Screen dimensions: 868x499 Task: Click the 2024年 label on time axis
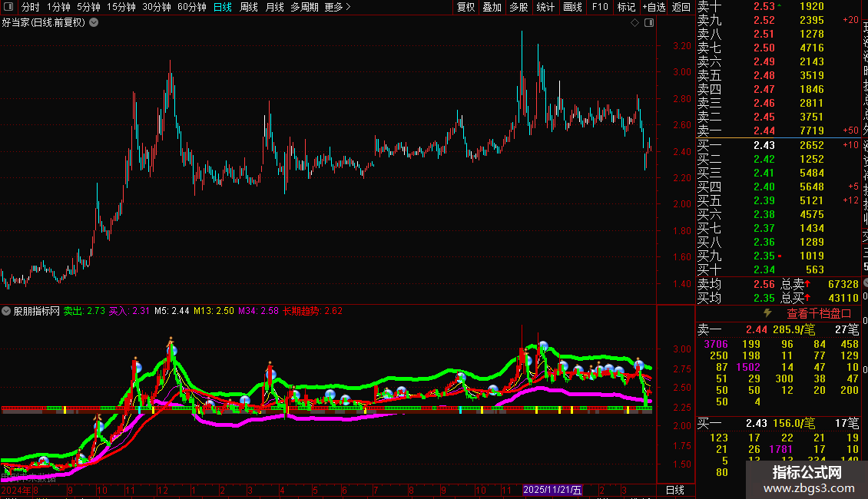(16, 490)
